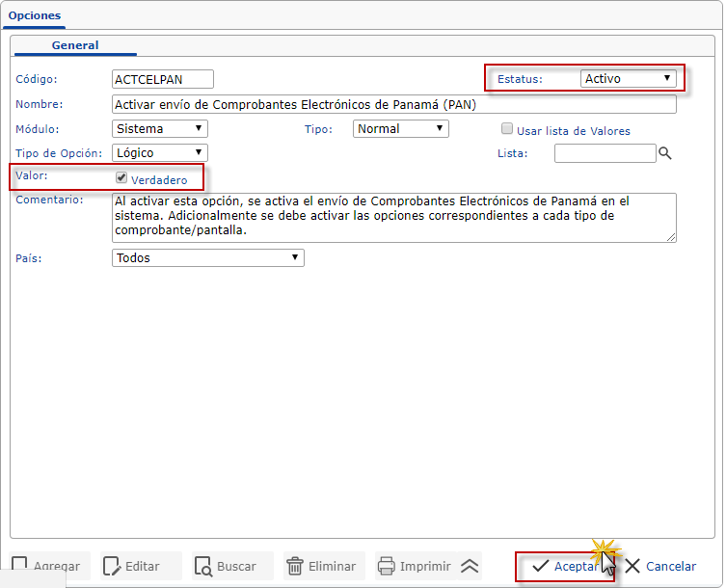Open the Tipo dropdown showing Normal

tap(400, 128)
